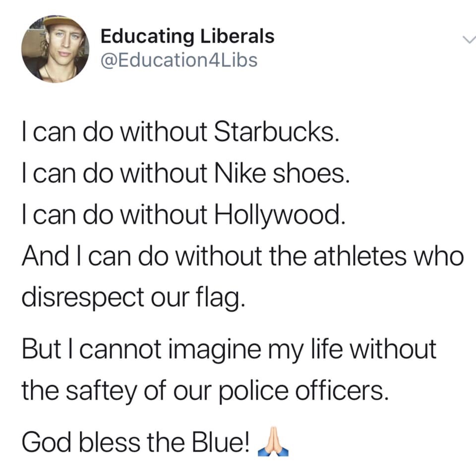
Task: Open the @Education4Libs handle link
Action: pos(179,60)
